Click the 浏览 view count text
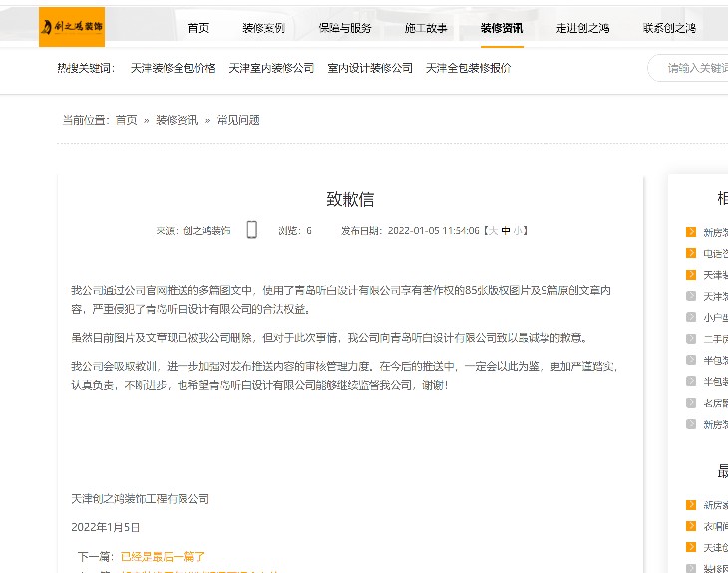Viewport: 728px width, 573px height. [x=295, y=230]
